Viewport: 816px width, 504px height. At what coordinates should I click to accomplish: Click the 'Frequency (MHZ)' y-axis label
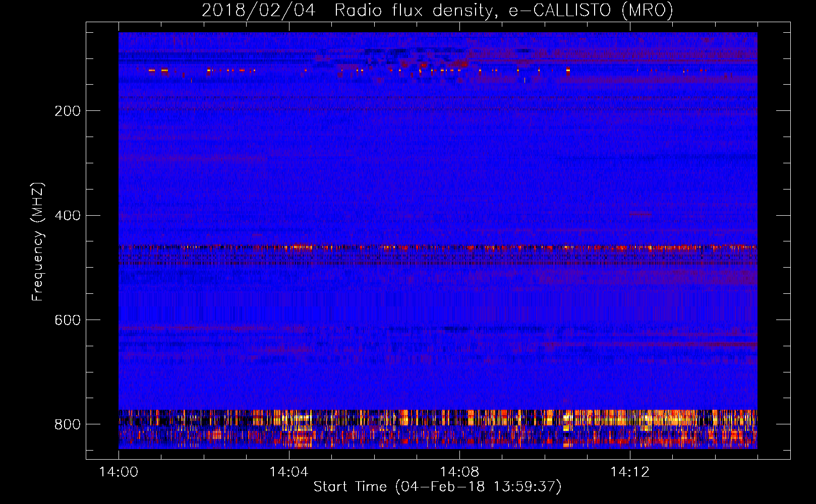coord(38,242)
